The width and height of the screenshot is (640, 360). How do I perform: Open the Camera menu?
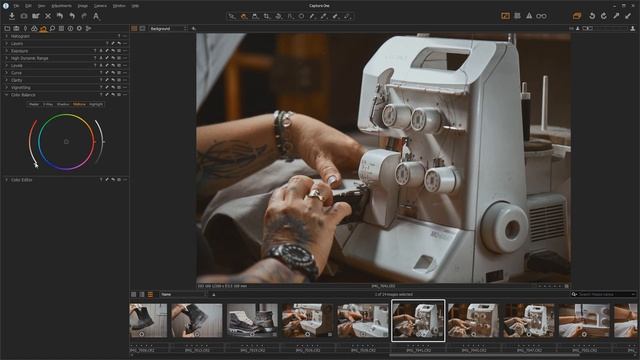100,6
